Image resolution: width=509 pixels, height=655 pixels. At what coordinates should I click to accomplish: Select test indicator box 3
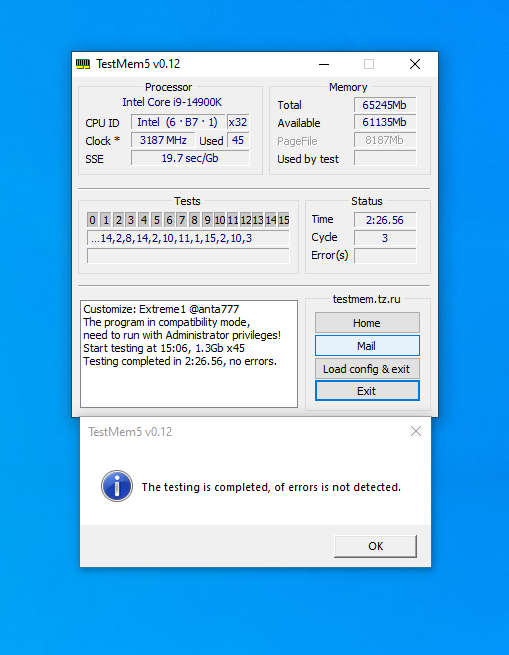point(131,220)
